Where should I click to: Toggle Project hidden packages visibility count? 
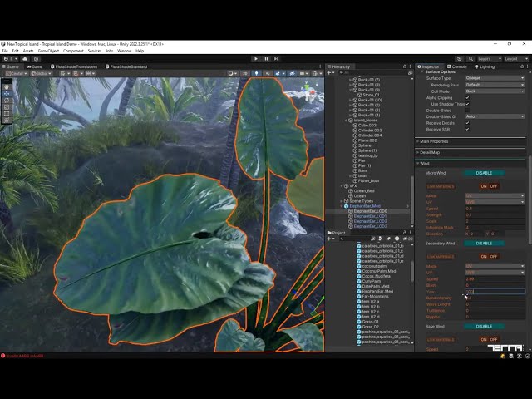coord(410,239)
